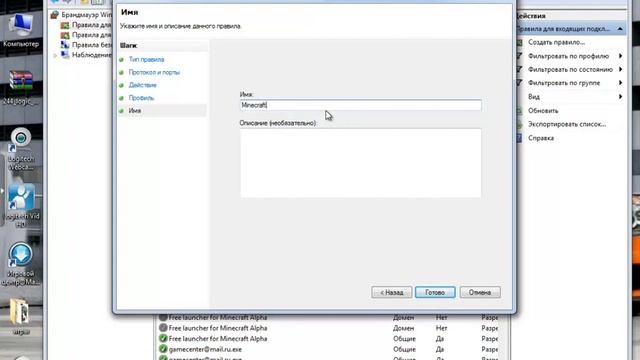Open the Logitech Vid HD desktop shortcut
The image size is (640, 360).
click(21, 206)
